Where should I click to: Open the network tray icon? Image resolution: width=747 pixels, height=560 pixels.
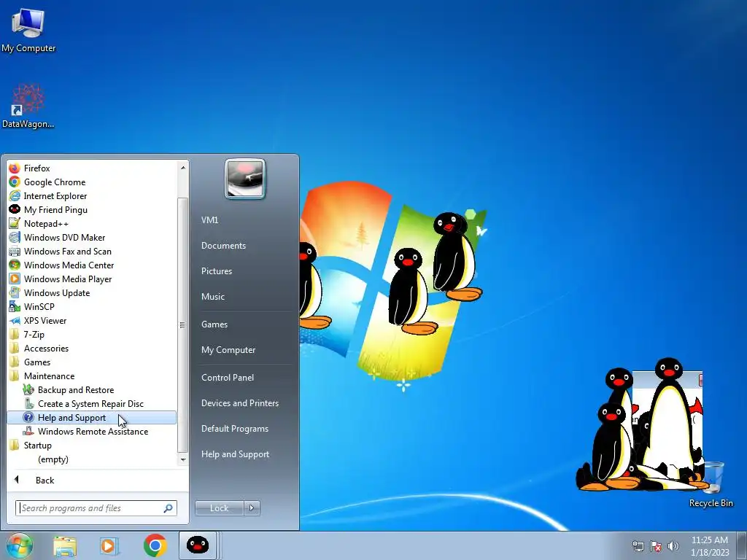pyautogui.click(x=638, y=546)
